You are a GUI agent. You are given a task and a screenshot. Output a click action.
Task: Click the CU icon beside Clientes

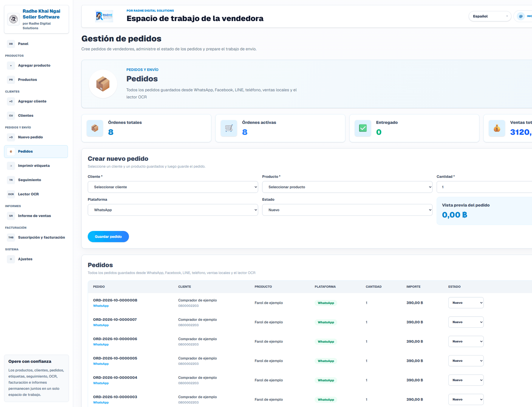11,115
